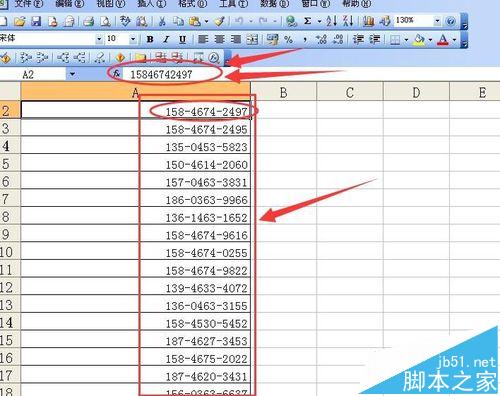Align text right
Image resolution: width=500 pixels, height=396 pixels.
click(x=236, y=39)
